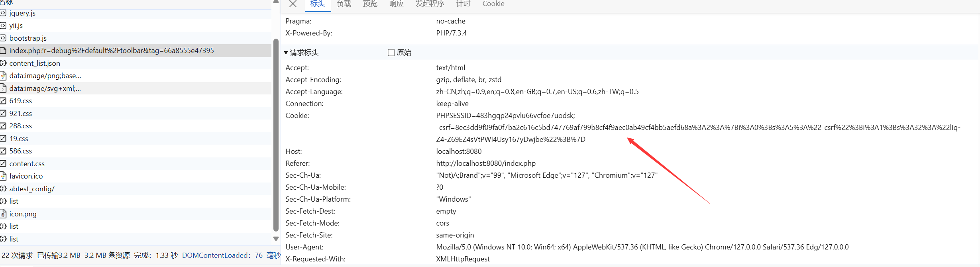The width and height of the screenshot is (980, 267).
Task: Click the icon.png image file icon
Action: click(x=3, y=214)
